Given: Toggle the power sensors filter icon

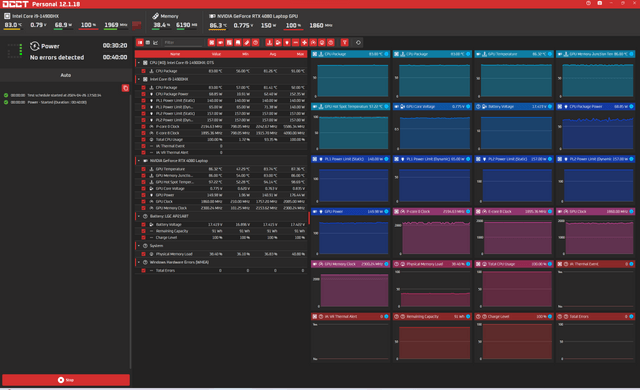Looking at the screenshot, I should 287,42.
